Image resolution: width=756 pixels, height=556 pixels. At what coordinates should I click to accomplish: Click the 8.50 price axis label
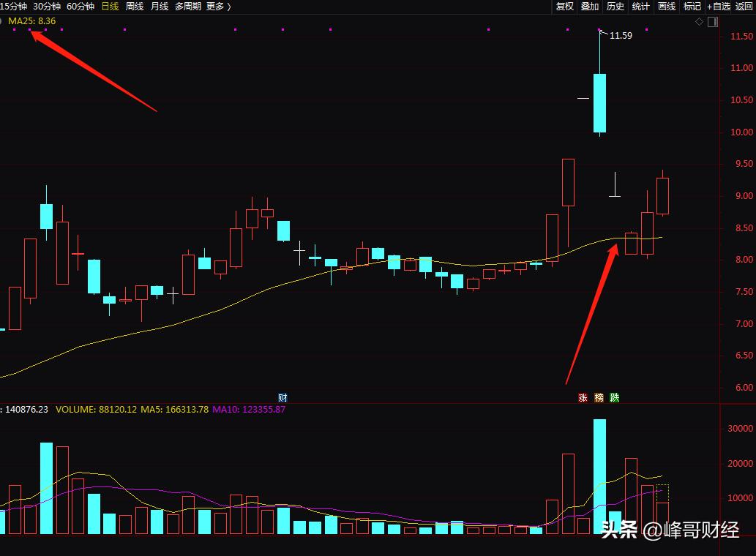(744, 228)
